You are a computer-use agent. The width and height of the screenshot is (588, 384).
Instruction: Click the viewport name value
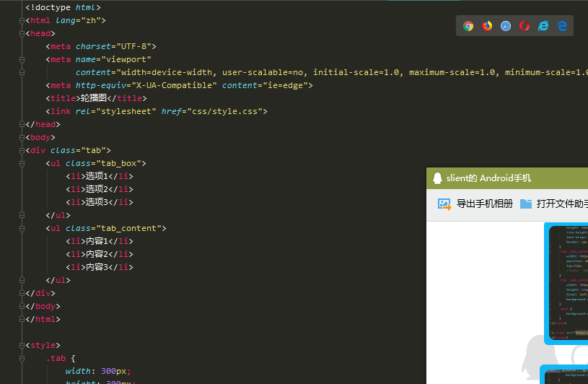tap(126, 60)
